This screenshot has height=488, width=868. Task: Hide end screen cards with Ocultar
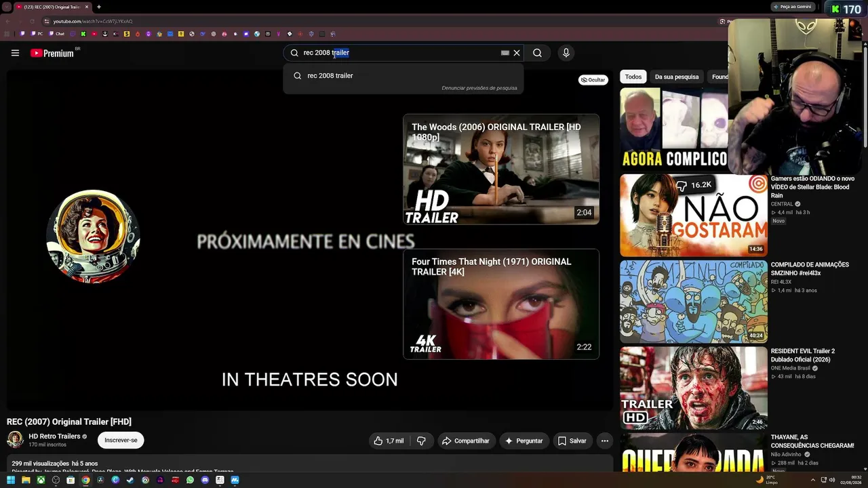tap(593, 80)
